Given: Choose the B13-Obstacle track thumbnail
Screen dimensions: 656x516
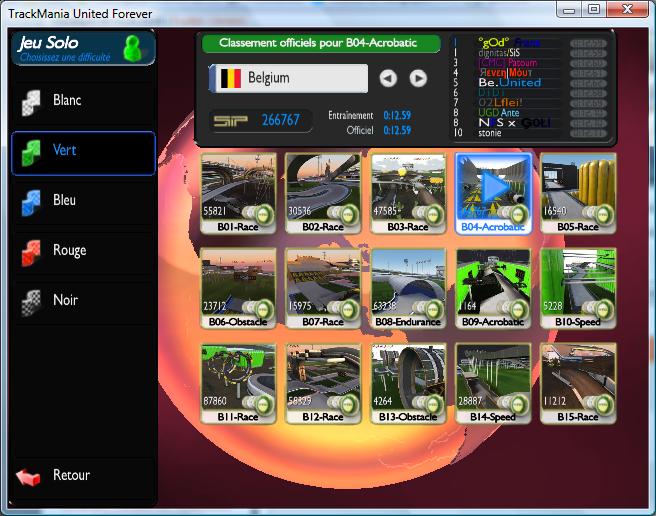Looking at the screenshot, I should tap(408, 380).
